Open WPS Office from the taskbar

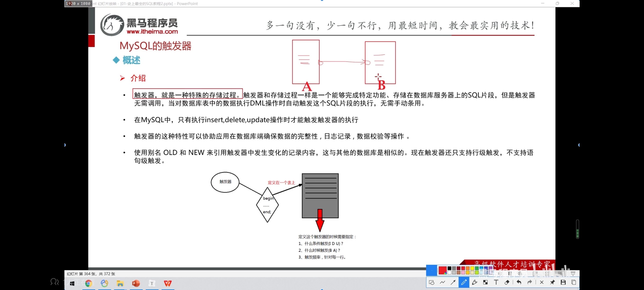point(168,284)
